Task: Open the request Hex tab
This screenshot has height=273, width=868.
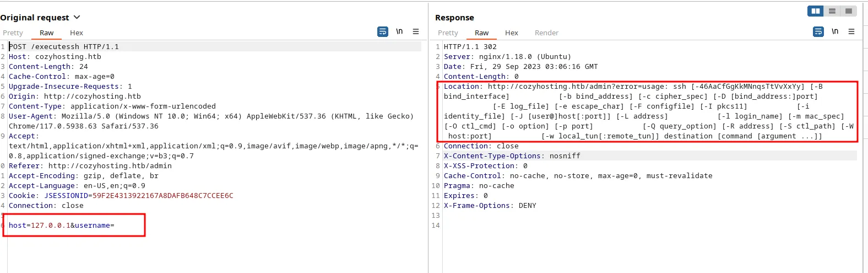Action: pyautogui.click(x=77, y=33)
